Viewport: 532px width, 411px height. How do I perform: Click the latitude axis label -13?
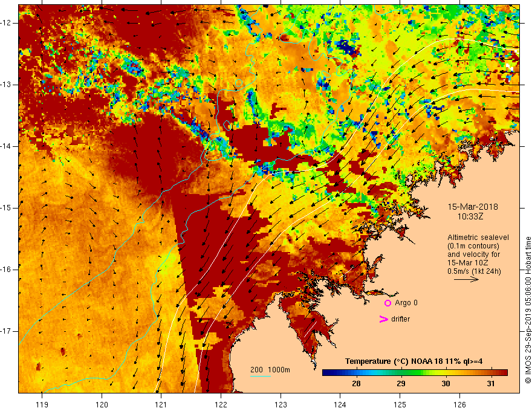(6, 85)
